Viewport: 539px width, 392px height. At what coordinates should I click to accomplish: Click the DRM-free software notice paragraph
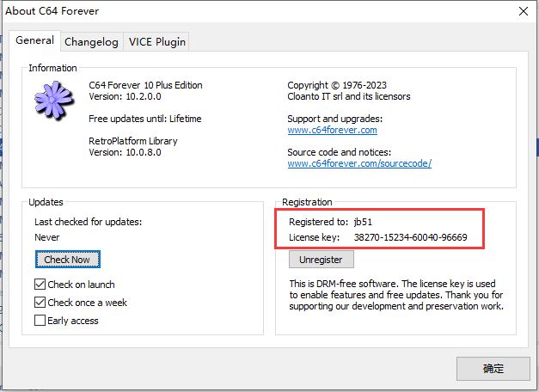pyautogui.click(x=396, y=295)
